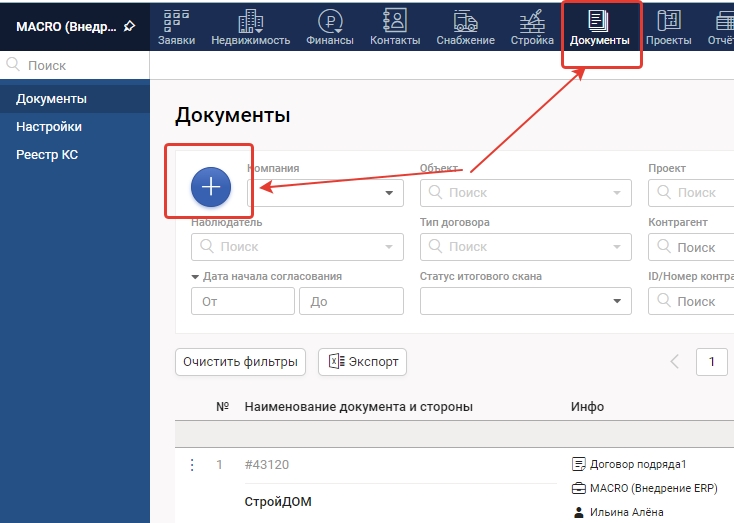Open the Снабжение truck icon
Viewport: 734px width, 523px height.
click(x=465, y=20)
